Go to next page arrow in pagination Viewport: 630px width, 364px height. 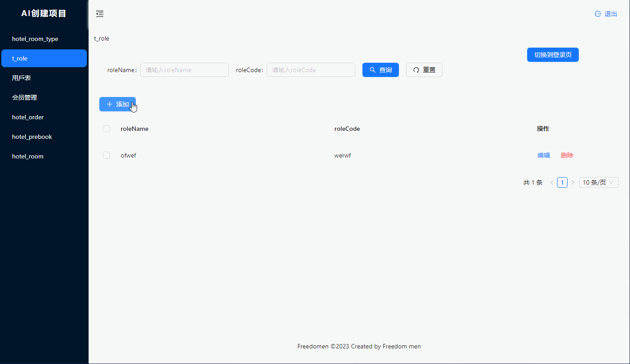(x=573, y=182)
